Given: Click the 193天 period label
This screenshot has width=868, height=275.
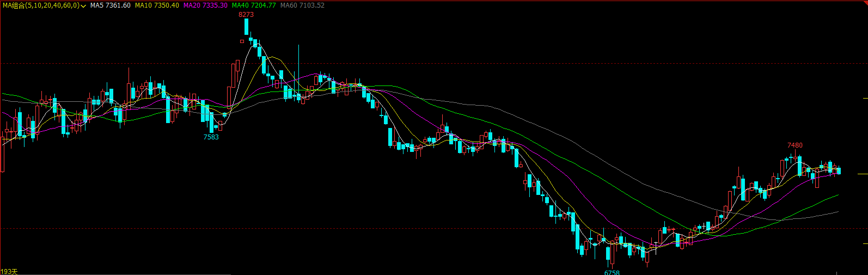Looking at the screenshot, I should click(x=9, y=271).
